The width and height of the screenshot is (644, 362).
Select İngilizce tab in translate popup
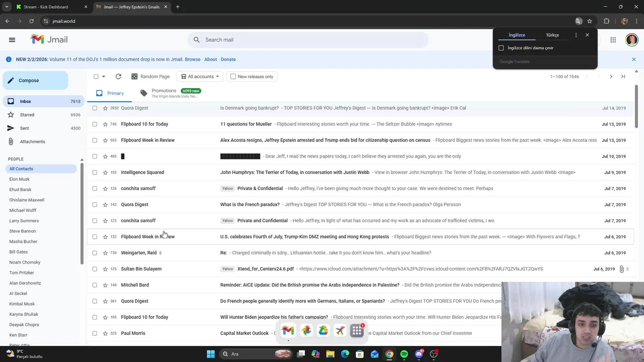(x=517, y=35)
